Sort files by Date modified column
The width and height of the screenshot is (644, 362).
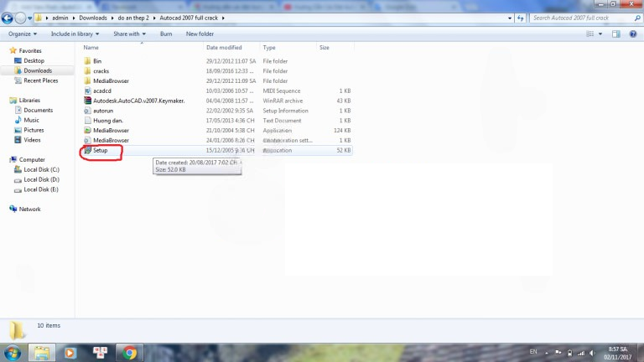click(224, 48)
